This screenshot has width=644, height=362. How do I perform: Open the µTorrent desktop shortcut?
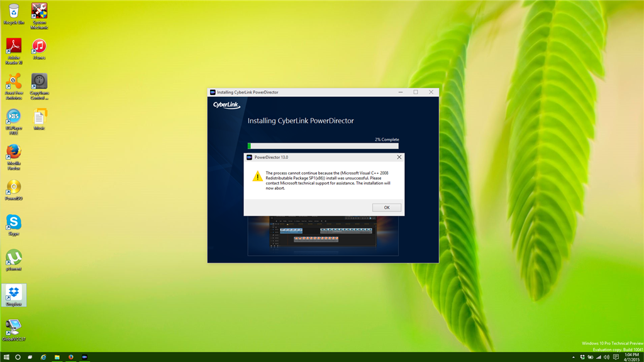coord(14,260)
